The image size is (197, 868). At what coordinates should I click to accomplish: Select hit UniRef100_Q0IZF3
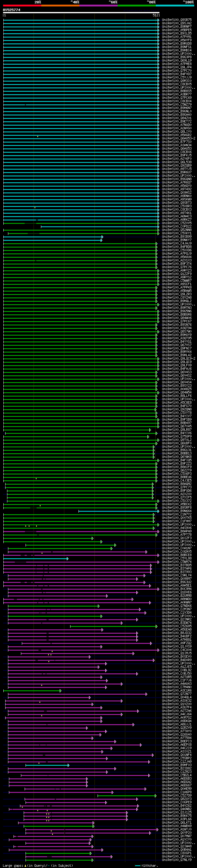(177, 538)
